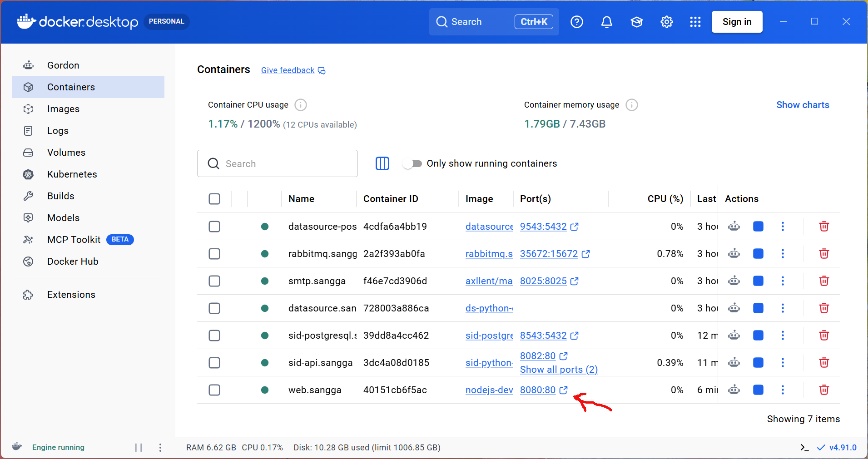Open more actions menu for smtp.sangga

(x=783, y=281)
